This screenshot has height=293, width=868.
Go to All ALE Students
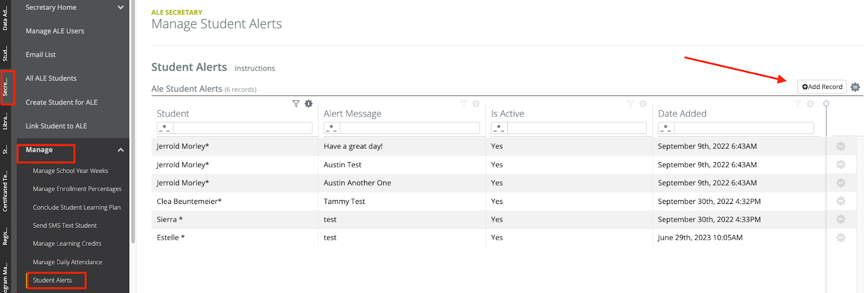point(51,78)
